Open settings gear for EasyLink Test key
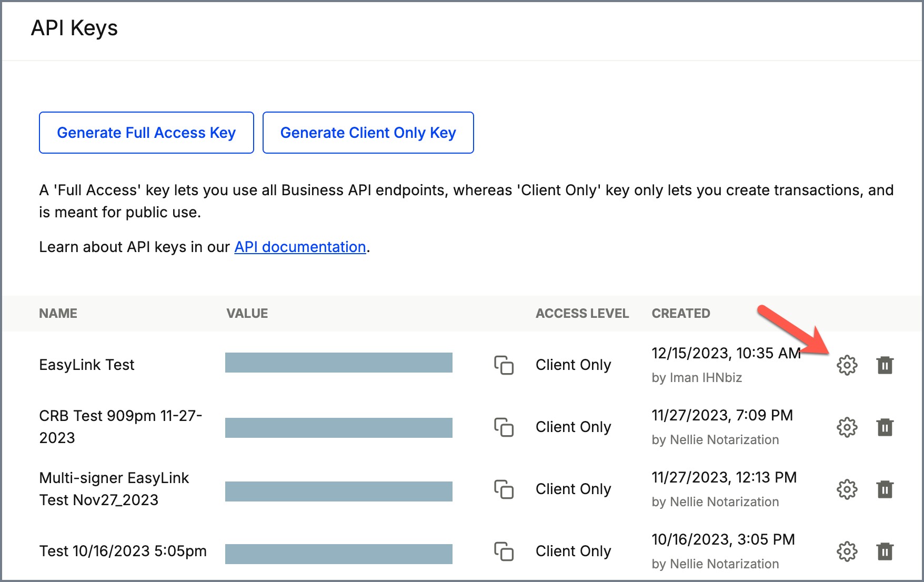 coord(847,365)
